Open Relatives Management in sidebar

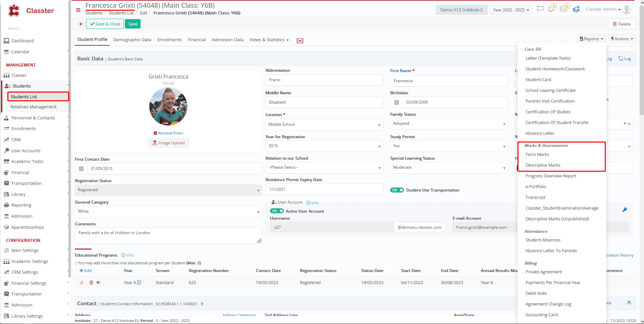pyautogui.click(x=34, y=107)
